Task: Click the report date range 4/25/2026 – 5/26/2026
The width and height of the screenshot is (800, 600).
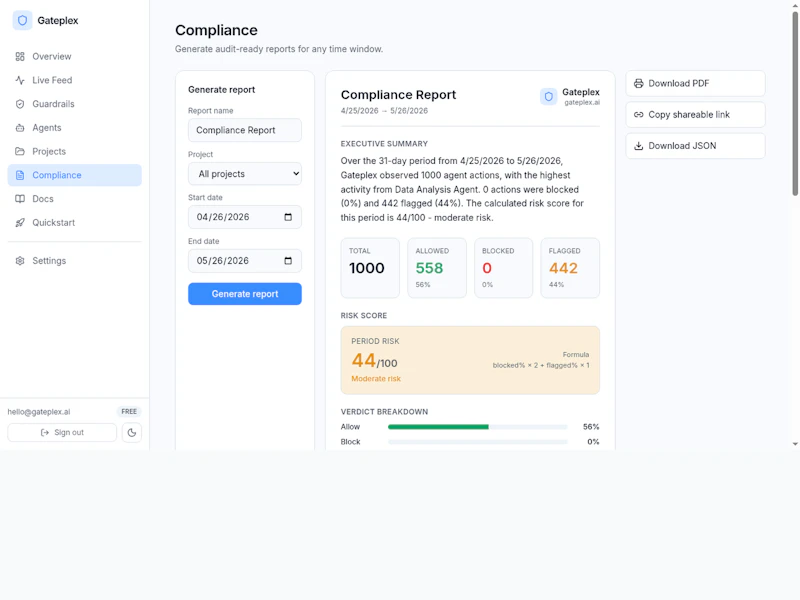Action: click(x=384, y=111)
